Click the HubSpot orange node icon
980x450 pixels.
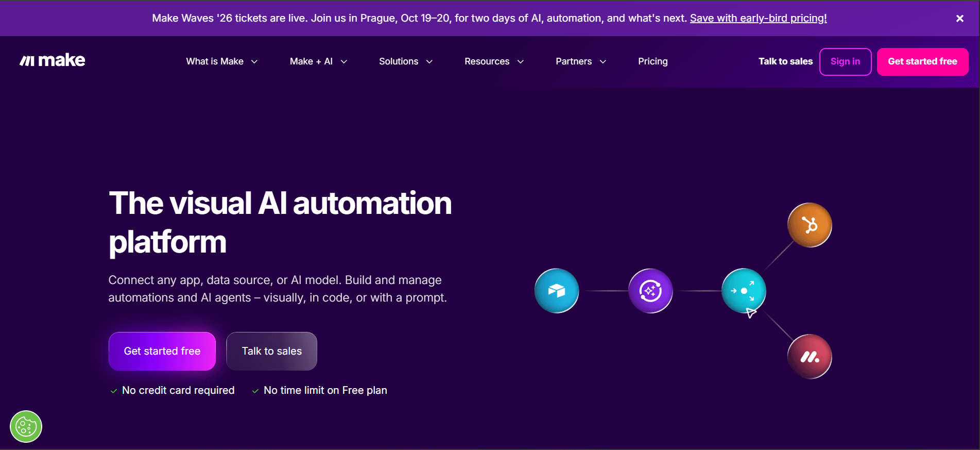coord(810,225)
